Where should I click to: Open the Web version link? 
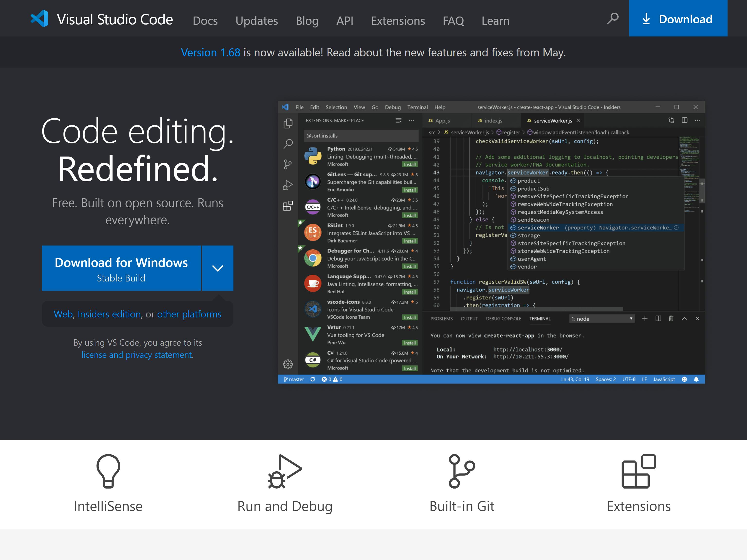click(63, 314)
